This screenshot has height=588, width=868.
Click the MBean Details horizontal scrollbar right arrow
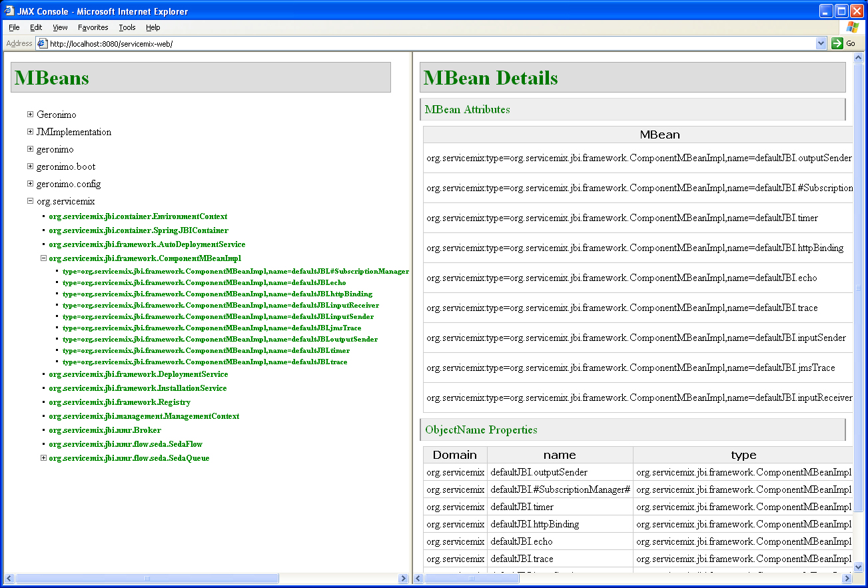(848, 579)
